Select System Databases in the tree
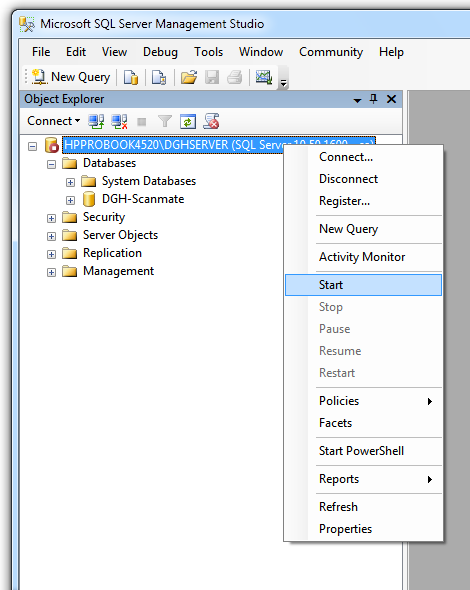 click(149, 181)
